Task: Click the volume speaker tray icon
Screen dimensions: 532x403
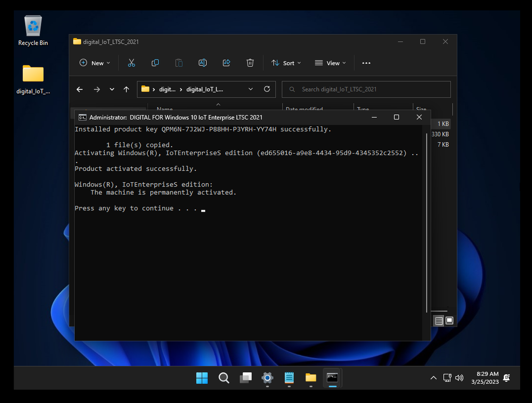Action: (459, 378)
